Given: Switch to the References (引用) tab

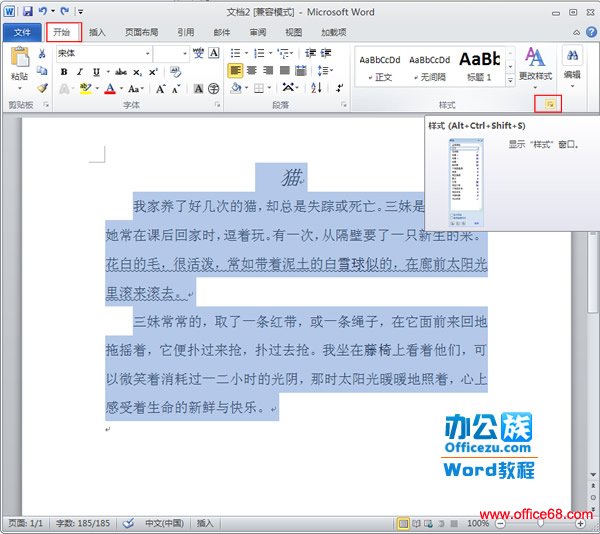Looking at the screenshot, I should tap(186, 33).
